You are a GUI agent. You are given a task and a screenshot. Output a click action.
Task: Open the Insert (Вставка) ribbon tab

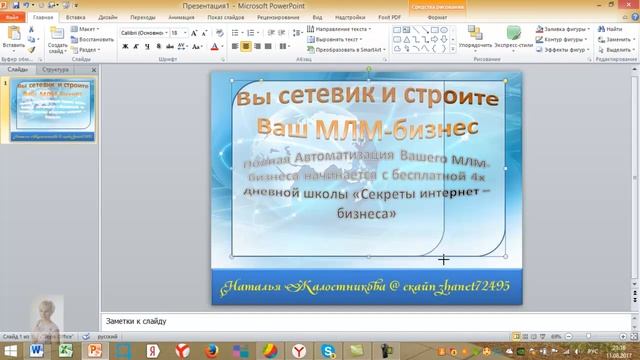tap(76, 18)
